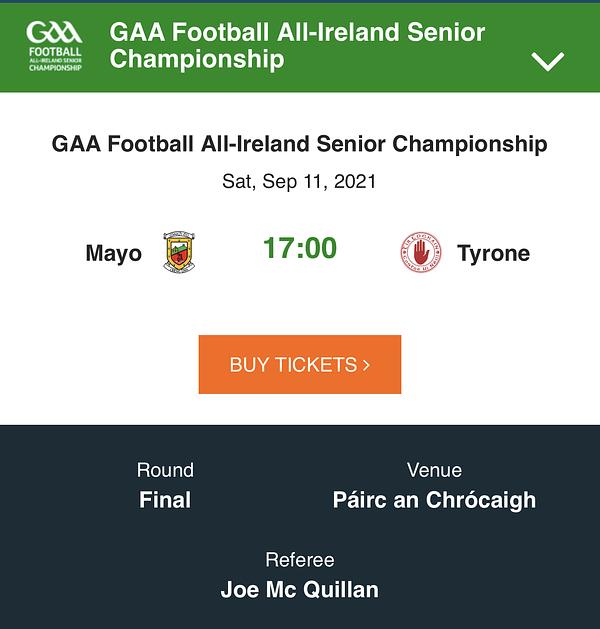
Task: Click the 17:00 throw-in time
Action: pyautogui.click(x=300, y=248)
